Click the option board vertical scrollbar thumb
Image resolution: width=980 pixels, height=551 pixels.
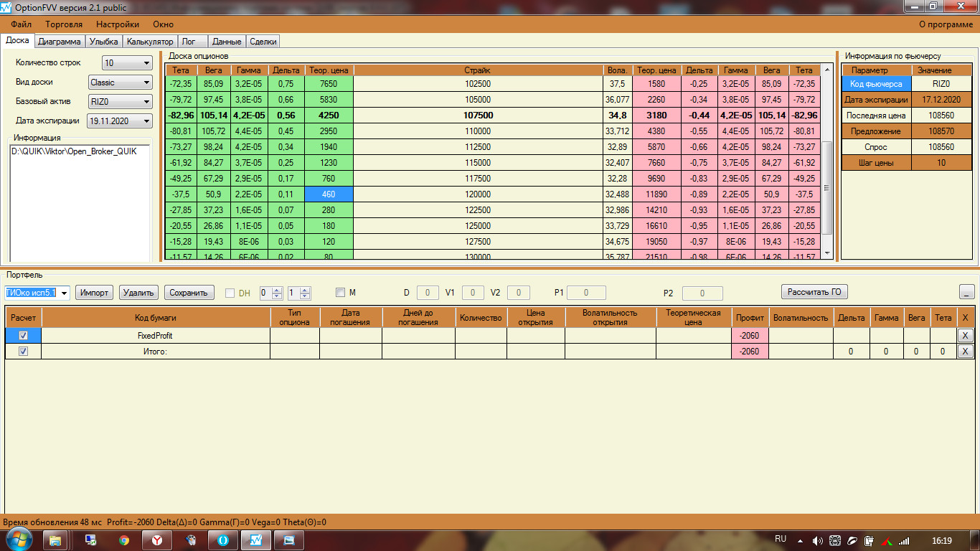coord(827,187)
